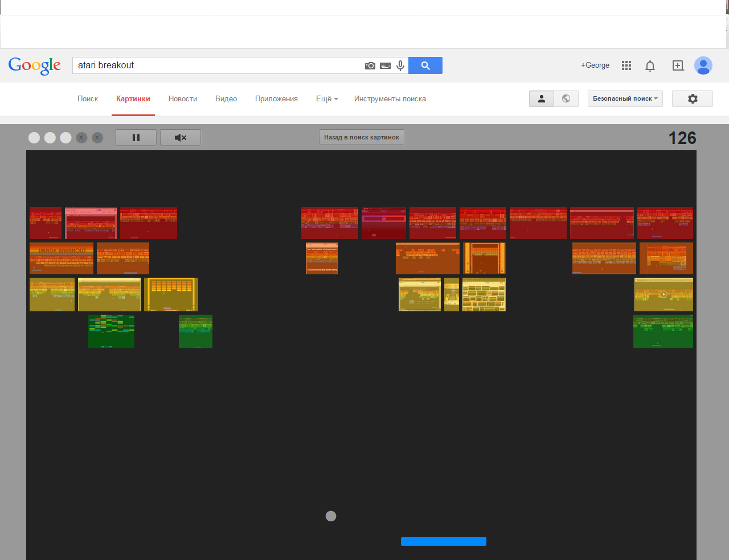
Task: Switch to global results view
Action: [566, 98]
